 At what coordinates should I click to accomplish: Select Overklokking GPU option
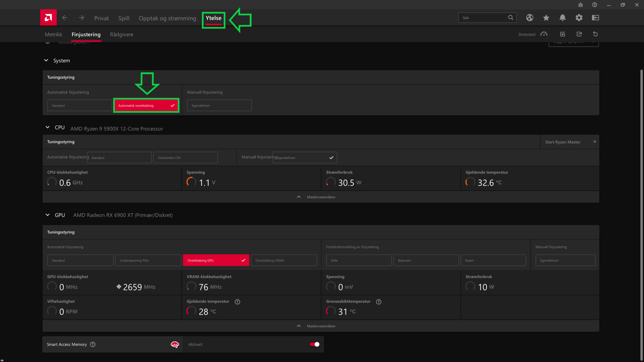point(216,260)
